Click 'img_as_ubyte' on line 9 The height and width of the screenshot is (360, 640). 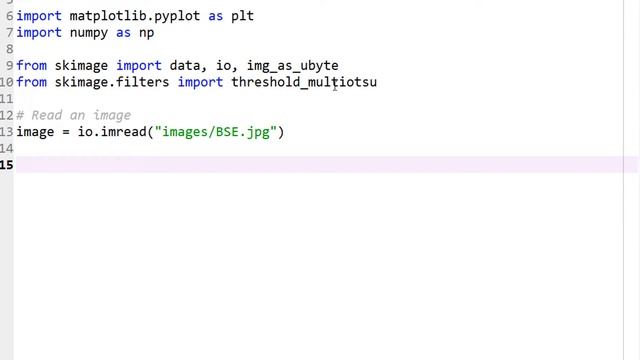pos(293,66)
